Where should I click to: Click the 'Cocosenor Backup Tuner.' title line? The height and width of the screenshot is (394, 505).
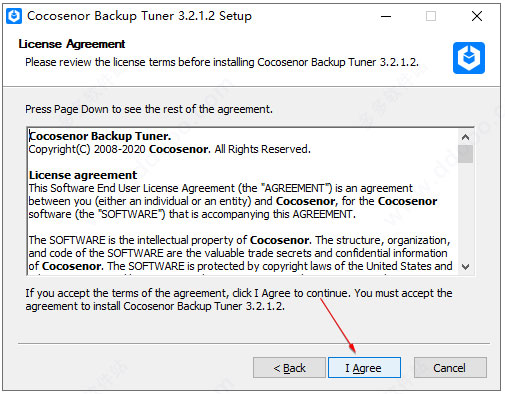pos(100,136)
